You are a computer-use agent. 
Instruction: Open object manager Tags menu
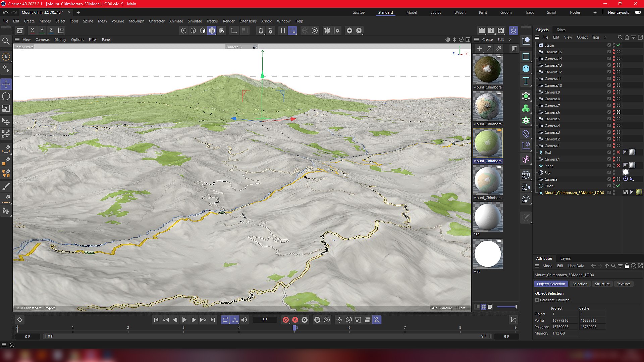(x=596, y=37)
